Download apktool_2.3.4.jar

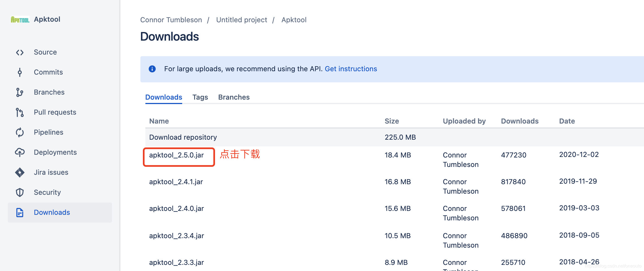[x=177, y=236]
